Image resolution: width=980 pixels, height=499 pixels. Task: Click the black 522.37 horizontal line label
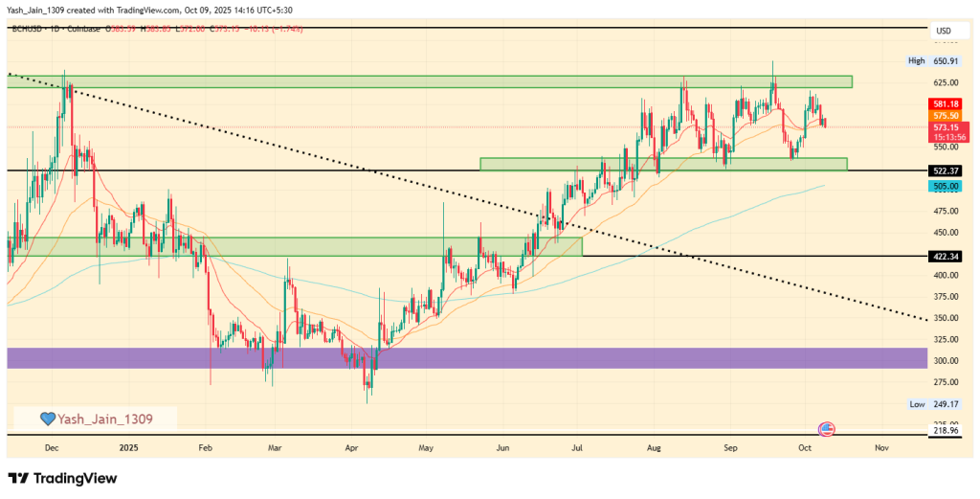pos(945,170)
